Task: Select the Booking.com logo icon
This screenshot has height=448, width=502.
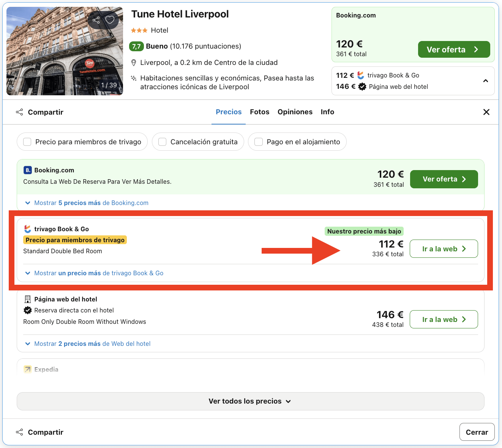Action: click(x=27, y=170)
